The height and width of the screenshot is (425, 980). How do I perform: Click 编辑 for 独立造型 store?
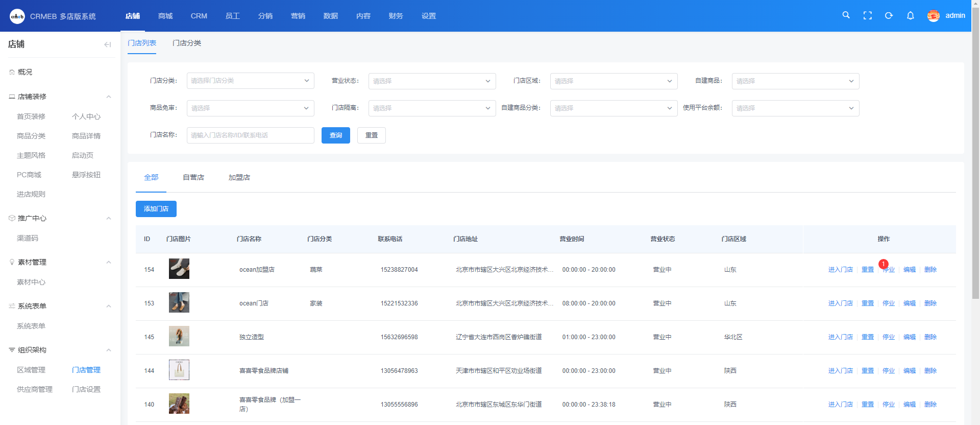pos(910,337)
